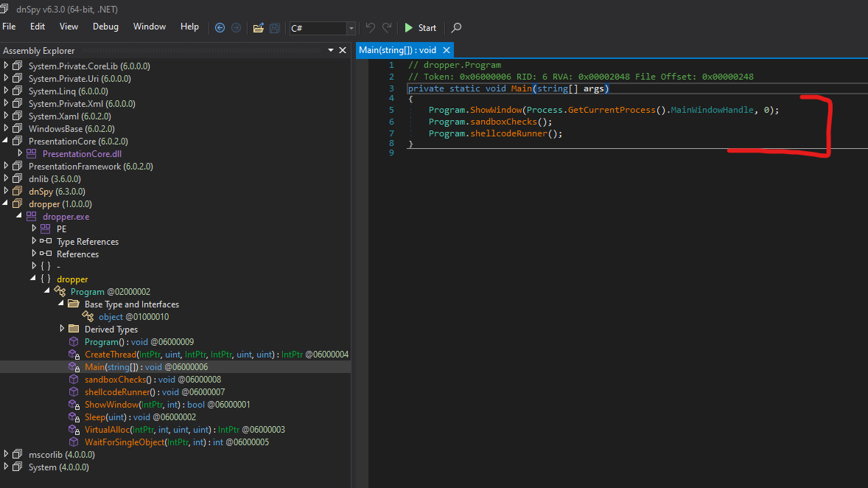Image resolution: width=868 pixels, height=488 pixels.
Task: Expand the mscorlib (4.0.0.0) assembly node
Action: coord(7,455)
